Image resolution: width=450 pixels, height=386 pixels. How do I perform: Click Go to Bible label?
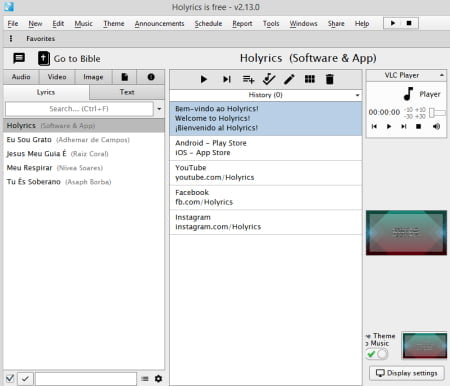pyautogui.click(x=77, y=59)
